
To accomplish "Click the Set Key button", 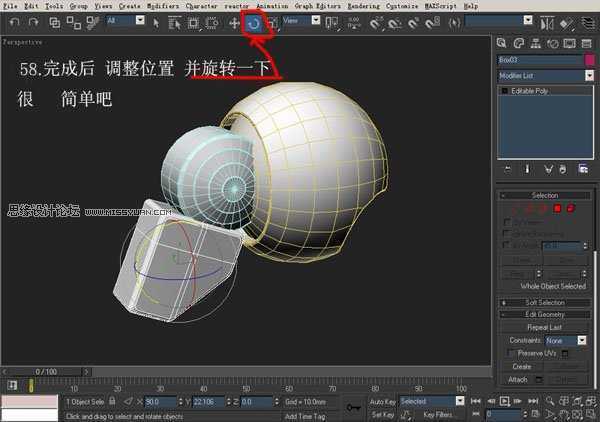I will tap(382, 414).
